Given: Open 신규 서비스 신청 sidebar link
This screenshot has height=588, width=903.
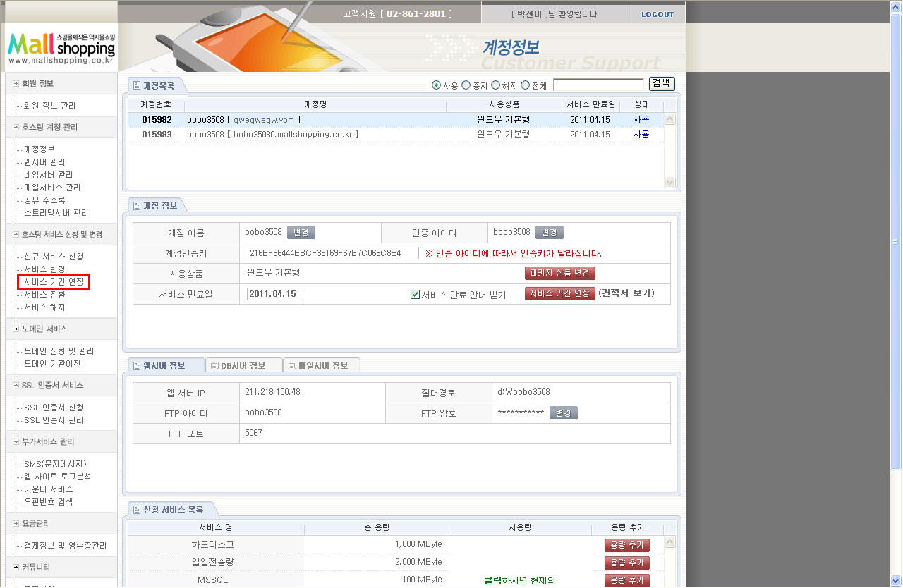Looking at the screenshot, I should click(x=54, y=257).
